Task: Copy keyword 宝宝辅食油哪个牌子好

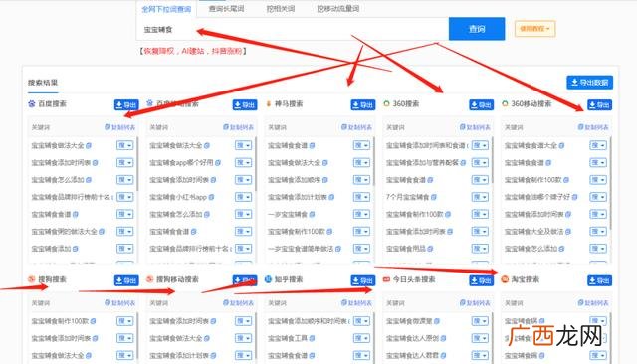Action: coord(575,197)
